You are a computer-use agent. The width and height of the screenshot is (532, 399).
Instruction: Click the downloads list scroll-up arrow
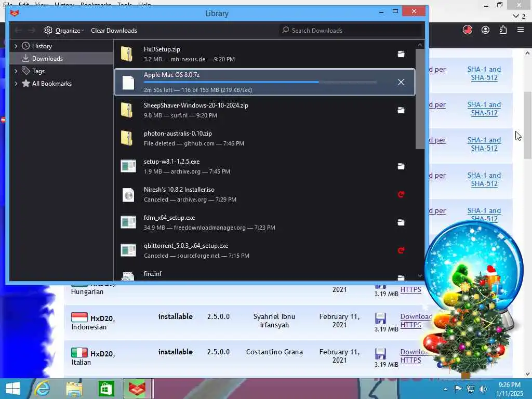pos(420,45)
